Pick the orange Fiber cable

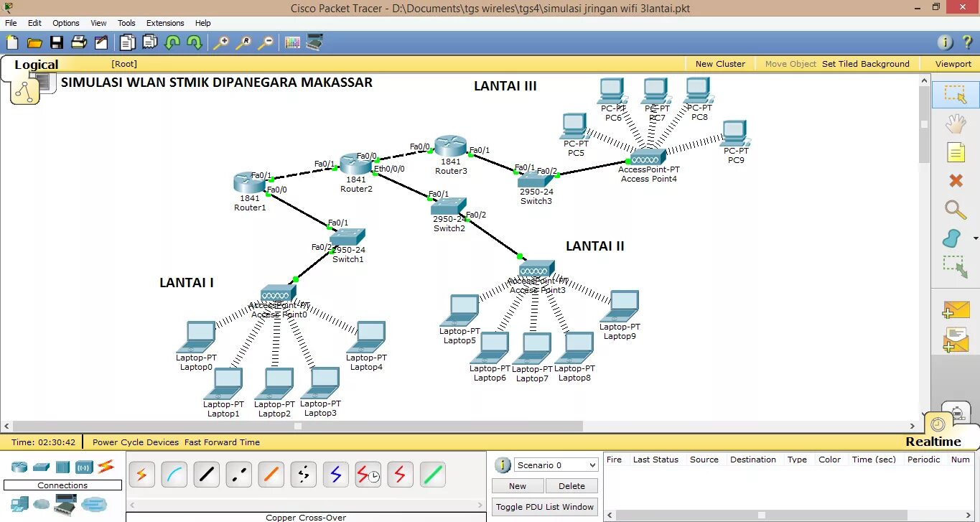point(271,475)
